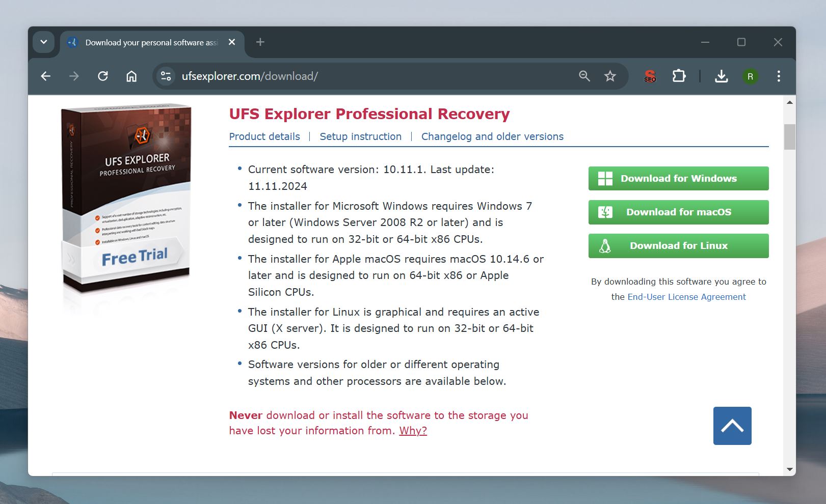Click the UFS Explorer Professional Recovery heading

tap(369, 114)
